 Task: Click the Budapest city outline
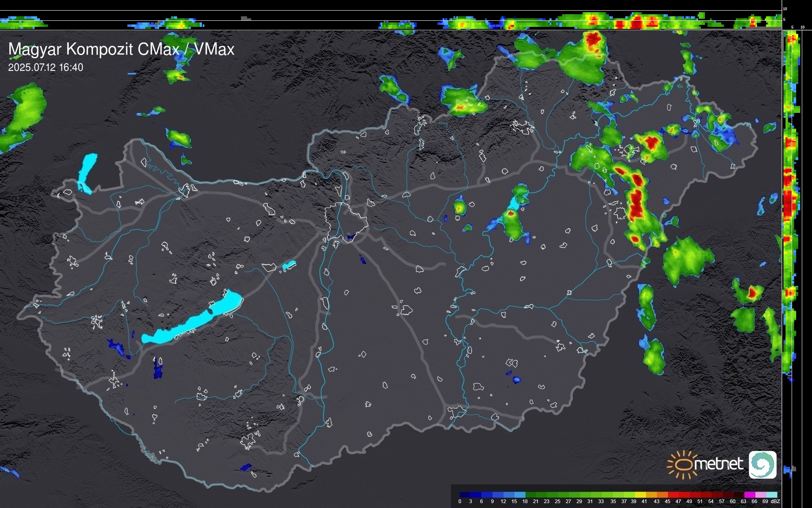pyautogui.click(x=346, y=222)
